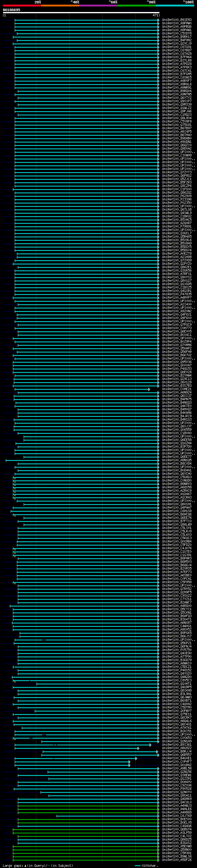The width and height of the screenshot is (197, 868).
Task: Select hit label UniRef100_Q29C13
Action: [177, 379]
